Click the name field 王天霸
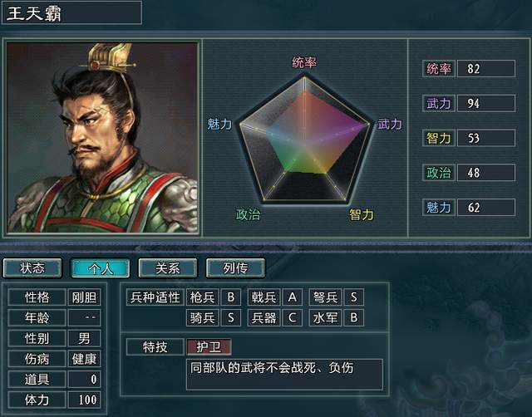 [71, 13]
